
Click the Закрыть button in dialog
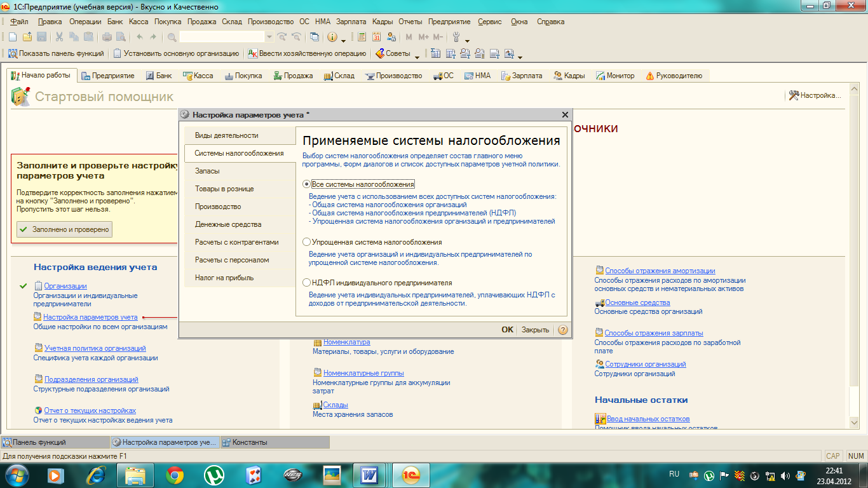(x=535, y=330)
